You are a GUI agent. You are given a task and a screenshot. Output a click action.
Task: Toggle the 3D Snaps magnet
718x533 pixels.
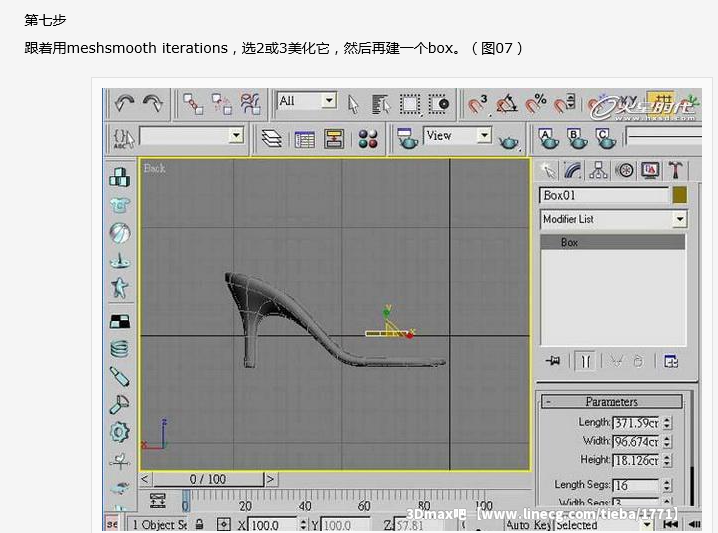click(x=478, y=104)
